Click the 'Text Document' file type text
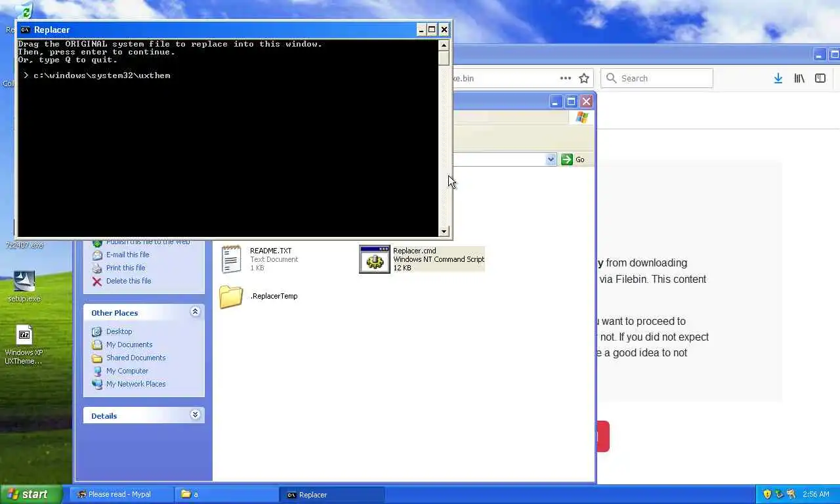This screenshot has width=840, height=504. [274, 259]
